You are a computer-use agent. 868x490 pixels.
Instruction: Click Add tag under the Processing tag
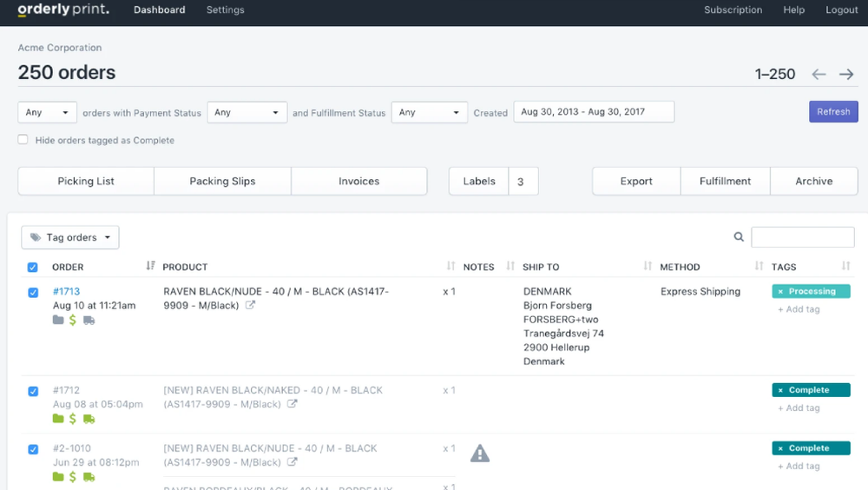799,309
